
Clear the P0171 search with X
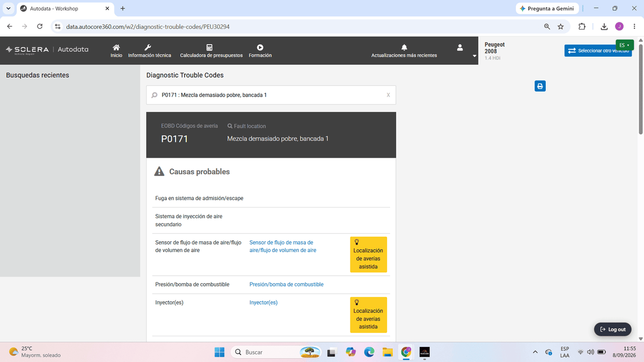(388, 95)
